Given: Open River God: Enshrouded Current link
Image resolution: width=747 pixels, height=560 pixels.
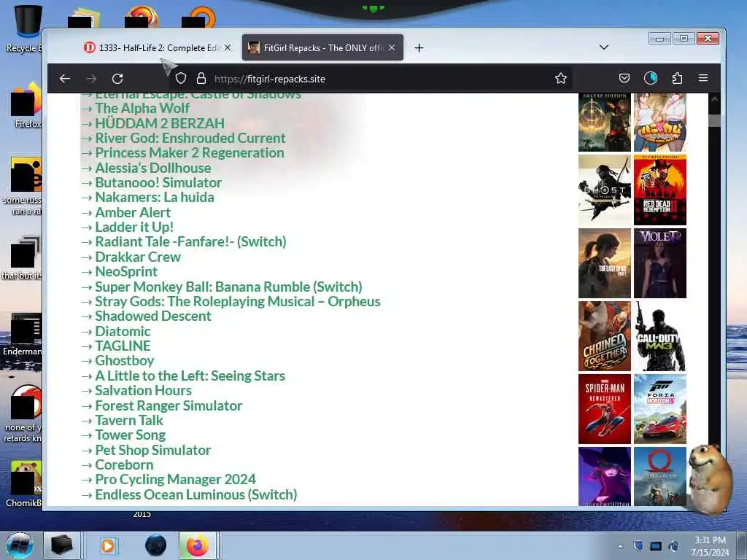Looking at the screenshot, I should click(x=190, y=138).
